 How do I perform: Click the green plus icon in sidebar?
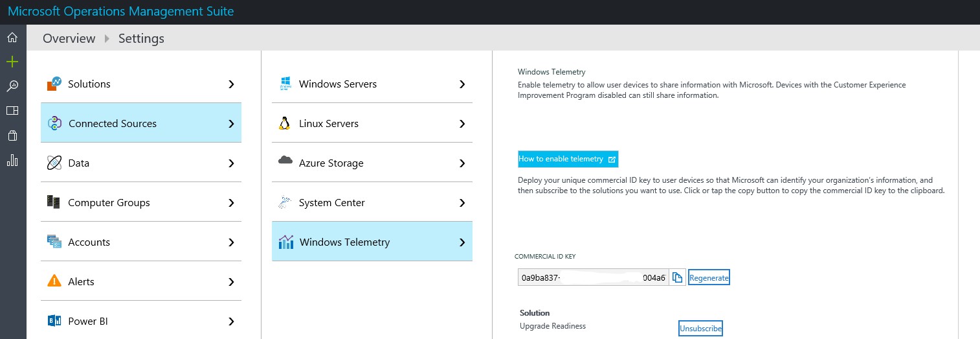[12, 62]
